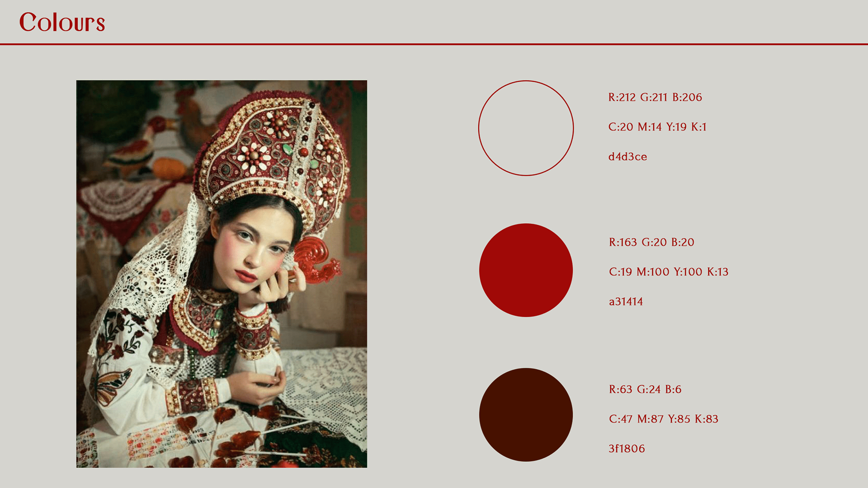Click the R:63 G:24 B:6 text
Viewport: 868px width, 488px height.
point(645,389)
